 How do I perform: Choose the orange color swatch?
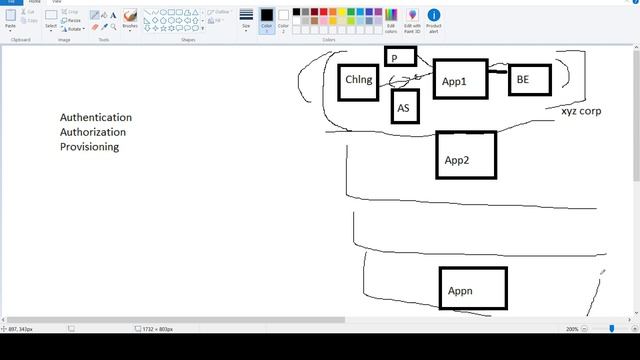[x=333, y=12]
